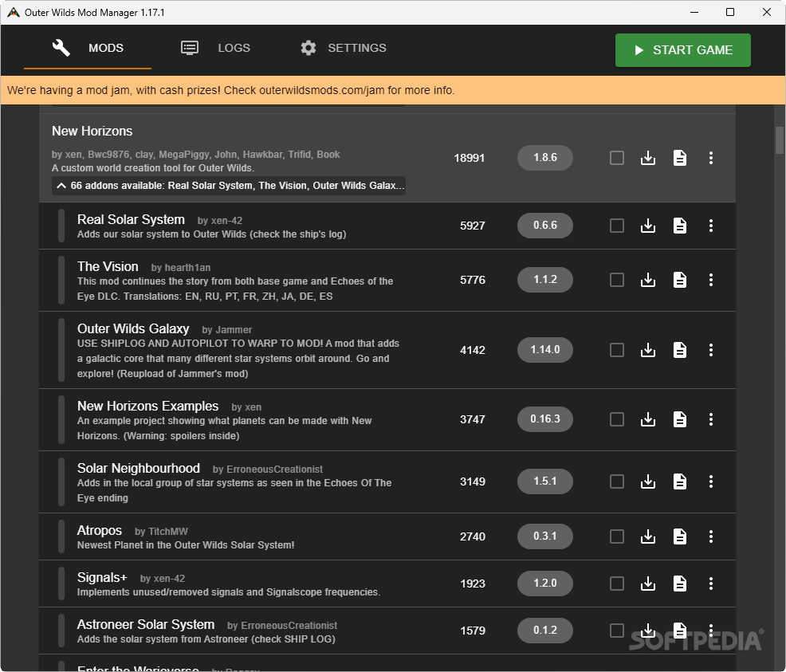Click author text 'by hearth1an'

point(181,268)
